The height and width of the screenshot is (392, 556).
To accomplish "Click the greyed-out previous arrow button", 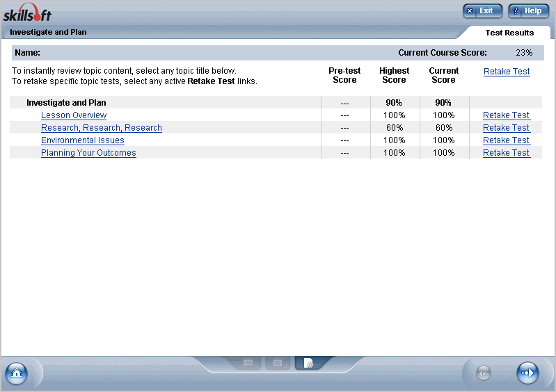I will click(x=484, y=373).
